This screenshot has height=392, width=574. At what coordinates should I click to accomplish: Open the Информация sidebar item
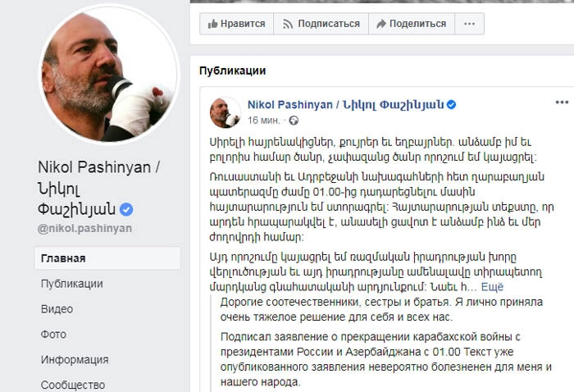(75, 359)
